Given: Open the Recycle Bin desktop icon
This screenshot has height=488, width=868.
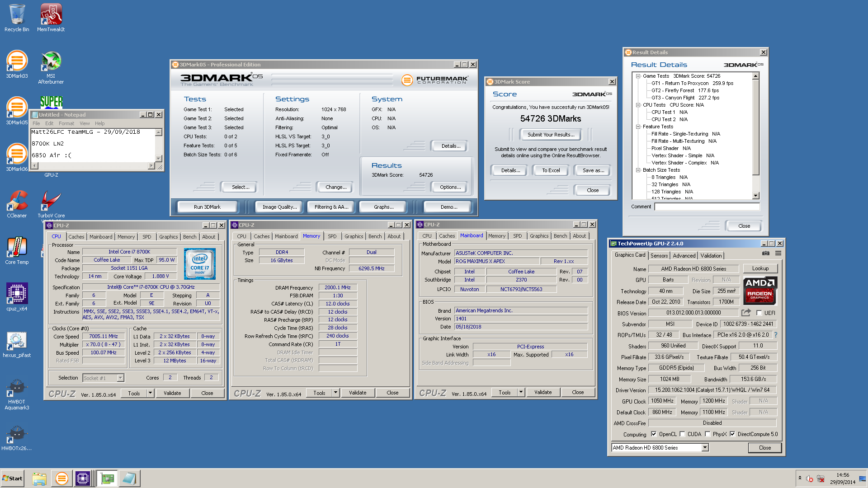Looking at the screenshot, I should 17,18.
